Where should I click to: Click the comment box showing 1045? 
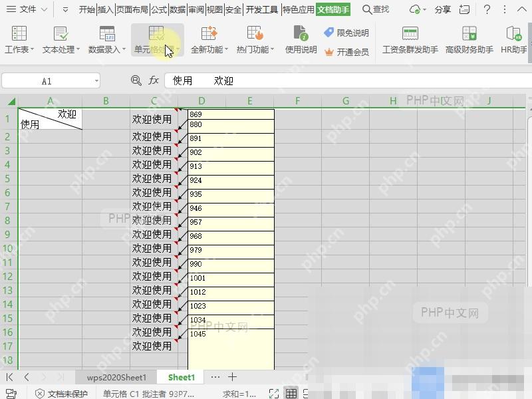(x=231, y=348)
